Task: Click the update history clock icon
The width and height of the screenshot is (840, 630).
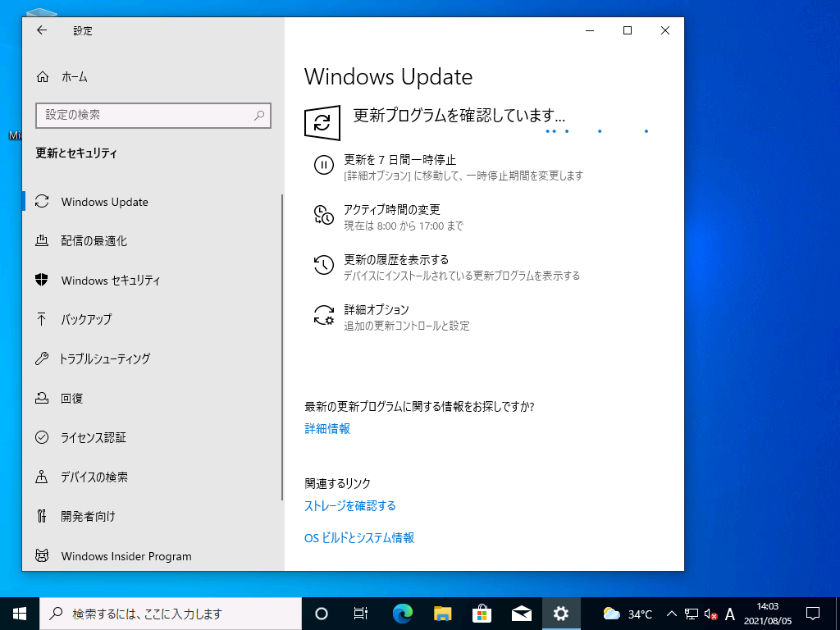Action: [x=323, y=265]
